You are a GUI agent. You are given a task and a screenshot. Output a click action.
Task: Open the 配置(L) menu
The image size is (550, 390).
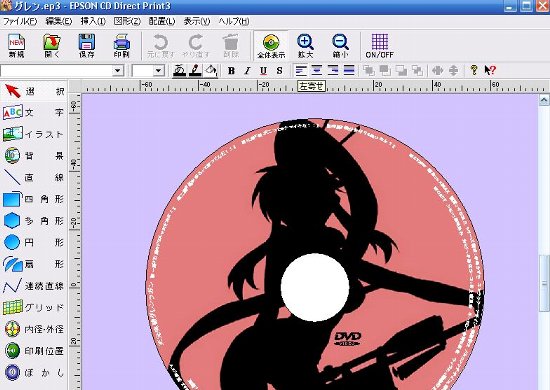click(162, 21)
